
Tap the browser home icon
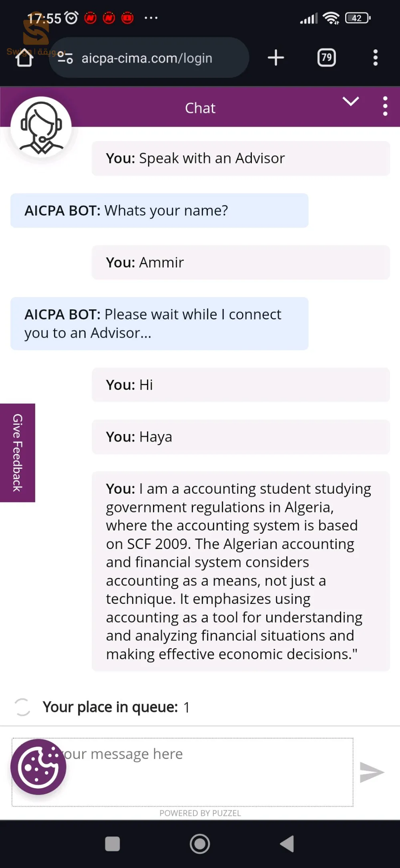24,58
